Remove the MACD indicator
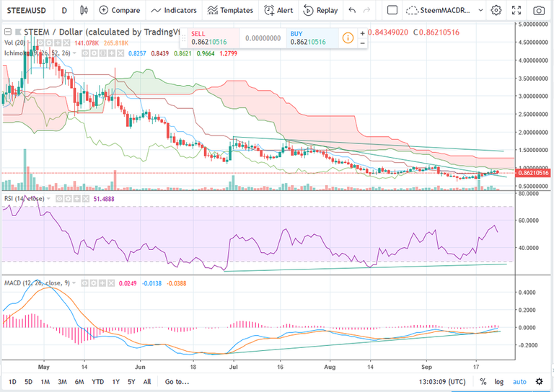The image size is (554, 392). pos(111,283)
